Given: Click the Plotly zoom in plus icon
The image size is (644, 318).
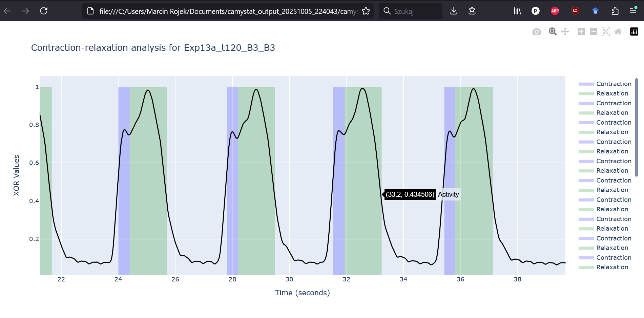Looking at the screenshot, I should [x=581, y=32].
